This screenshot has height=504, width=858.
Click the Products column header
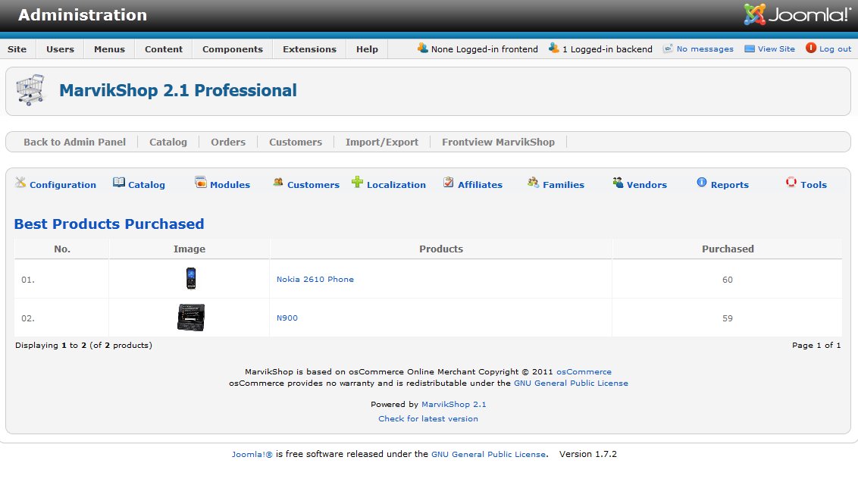point(441,249)
